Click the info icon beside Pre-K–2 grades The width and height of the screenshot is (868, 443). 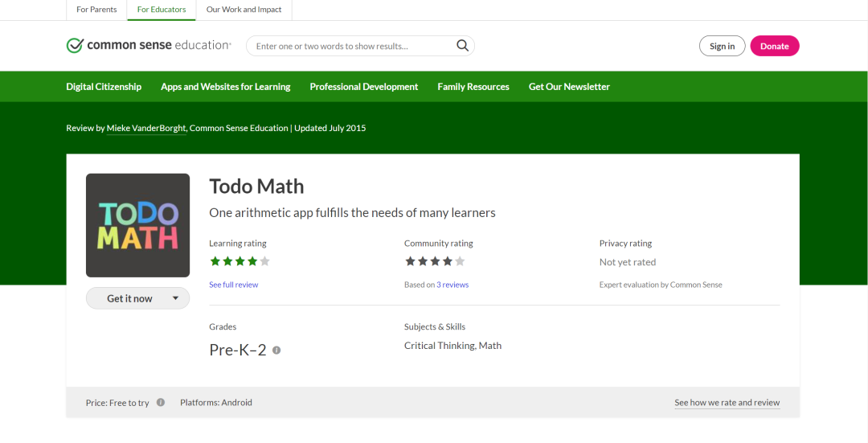pos(276,350)
